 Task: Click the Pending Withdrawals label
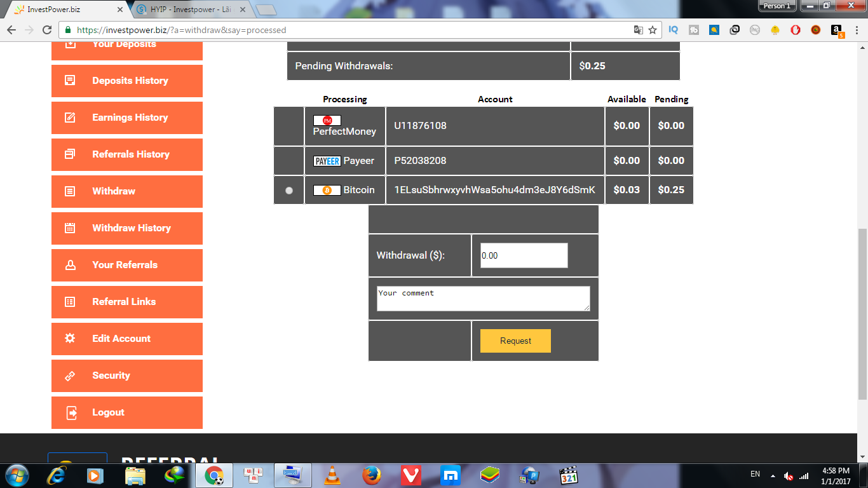click(344, 66)
